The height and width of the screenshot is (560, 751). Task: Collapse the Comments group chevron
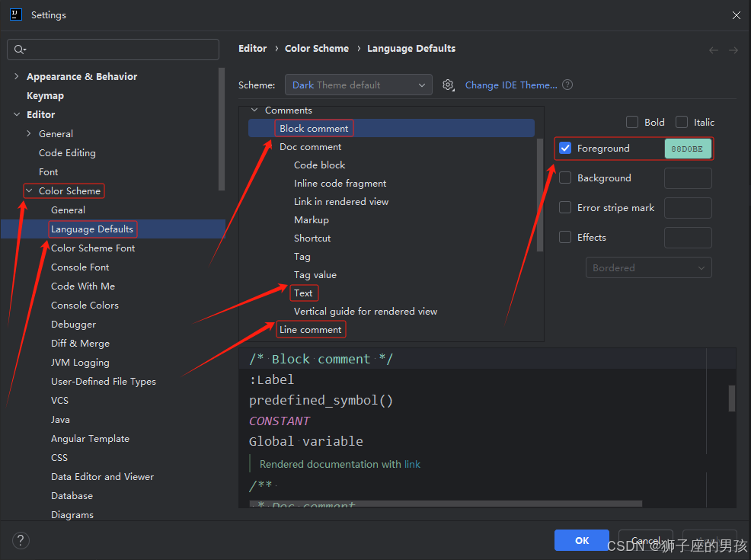254,110
